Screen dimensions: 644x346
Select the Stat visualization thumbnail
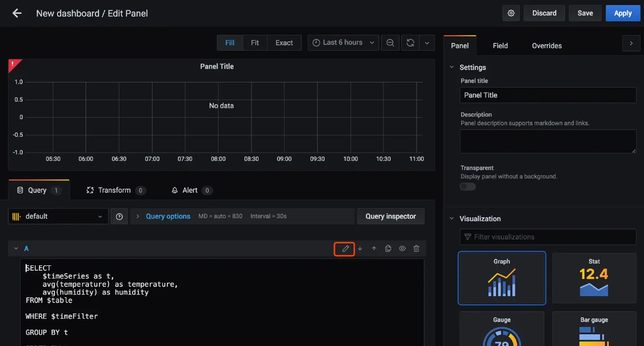[x=594, y=278]
